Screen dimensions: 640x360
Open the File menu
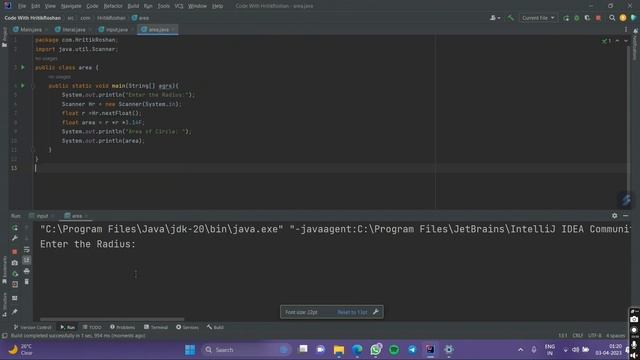point(22,6)
